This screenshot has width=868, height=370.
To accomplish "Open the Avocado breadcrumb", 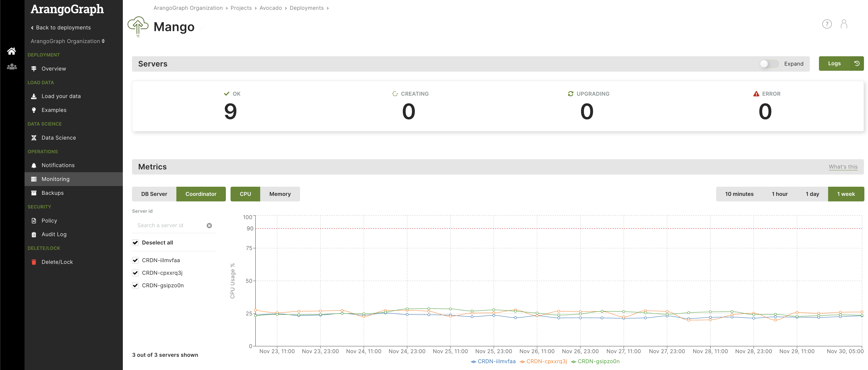I will click(271, 8).
